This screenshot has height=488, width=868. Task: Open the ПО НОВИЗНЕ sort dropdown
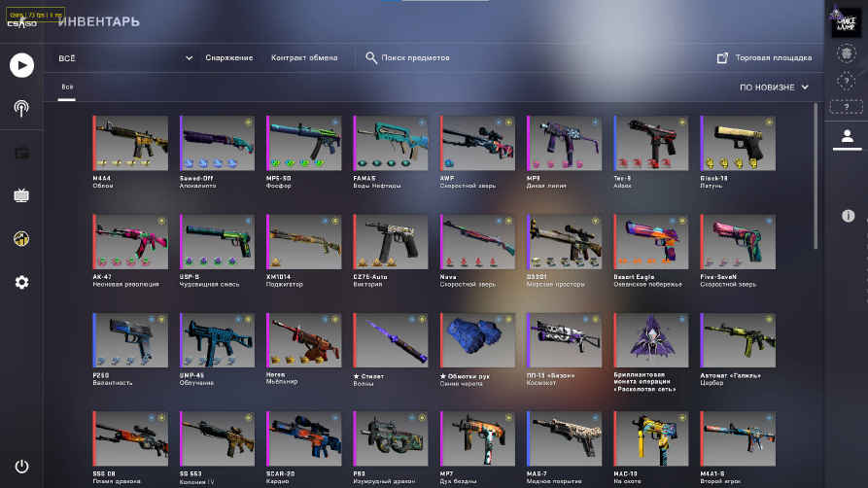click(x=774, y=87)
